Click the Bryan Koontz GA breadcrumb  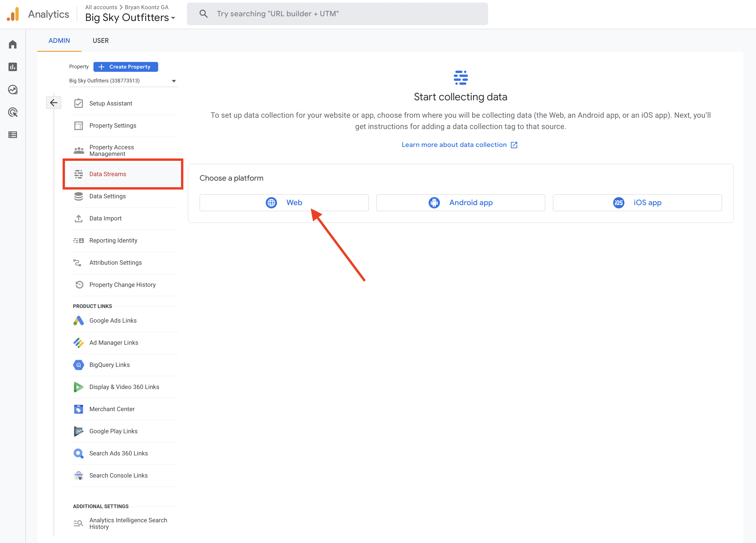[147, 7]
